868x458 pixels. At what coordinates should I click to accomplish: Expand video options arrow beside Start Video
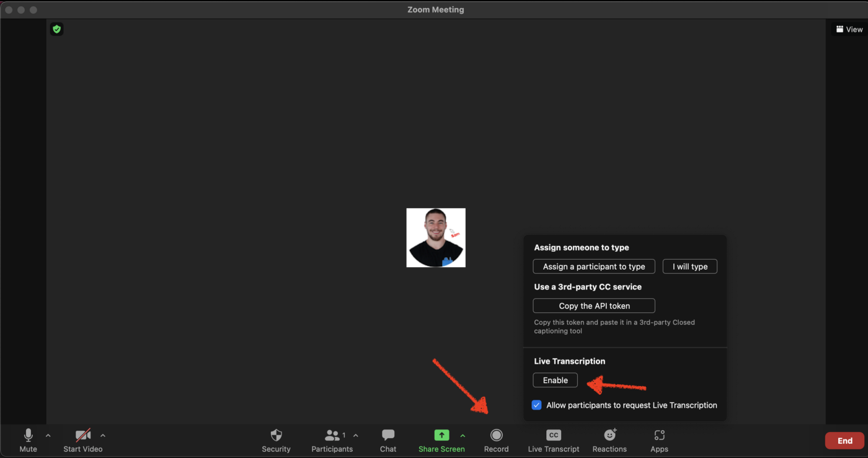(x=103, y=436)
